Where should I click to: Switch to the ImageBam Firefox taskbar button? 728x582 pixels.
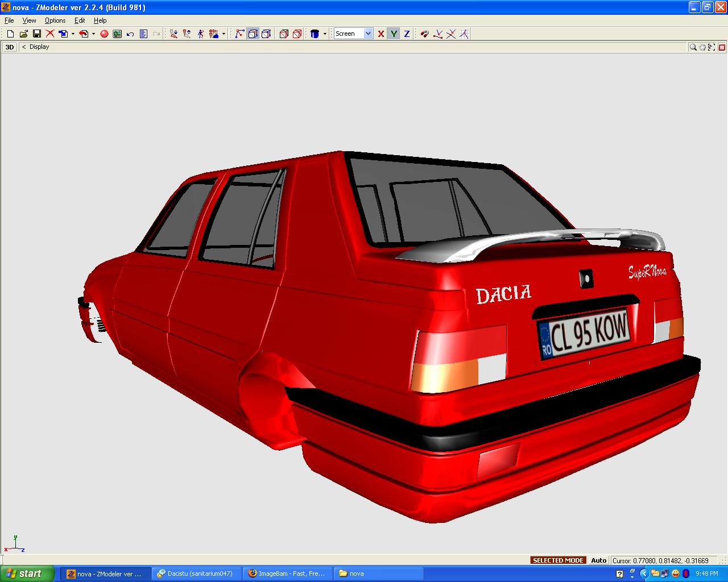[287, 573]
